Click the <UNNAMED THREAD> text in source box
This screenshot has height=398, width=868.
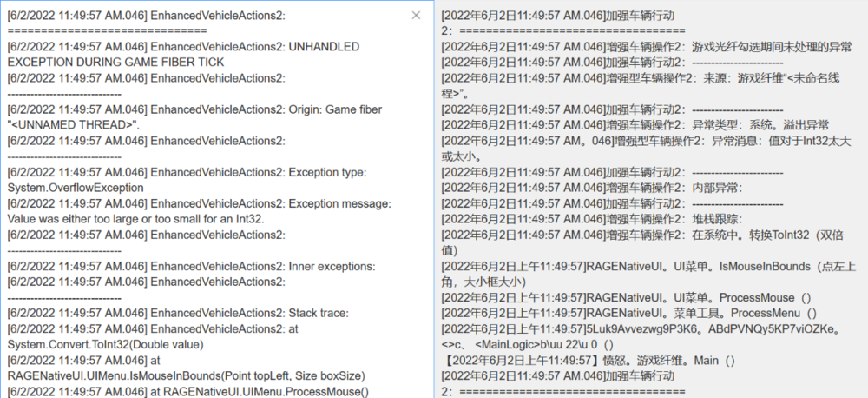74,125
